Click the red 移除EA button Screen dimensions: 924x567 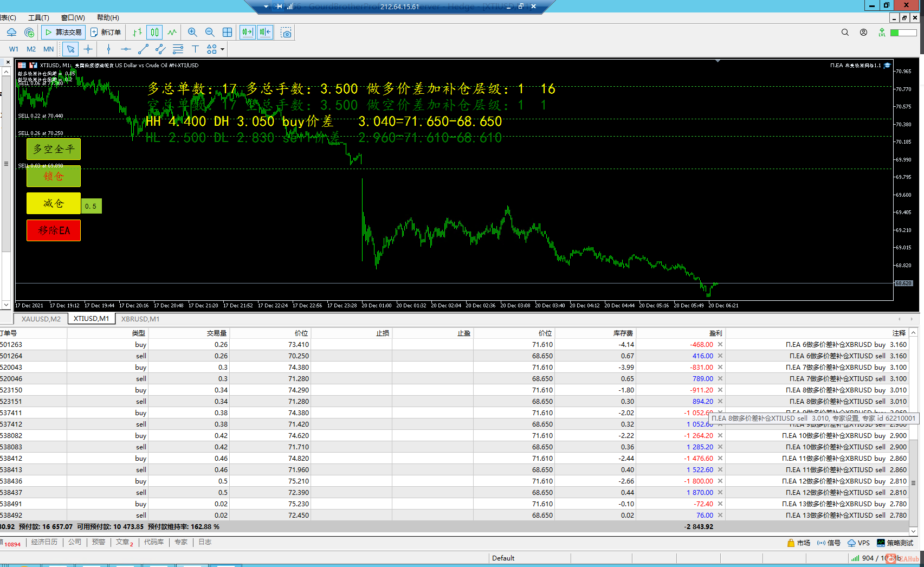click(x=54, y=230)
